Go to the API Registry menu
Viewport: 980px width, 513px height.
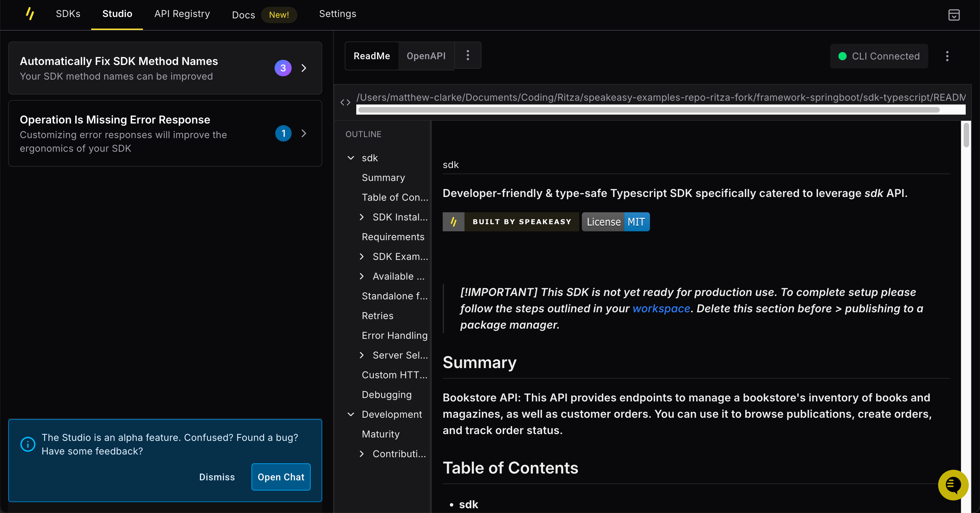182,14
